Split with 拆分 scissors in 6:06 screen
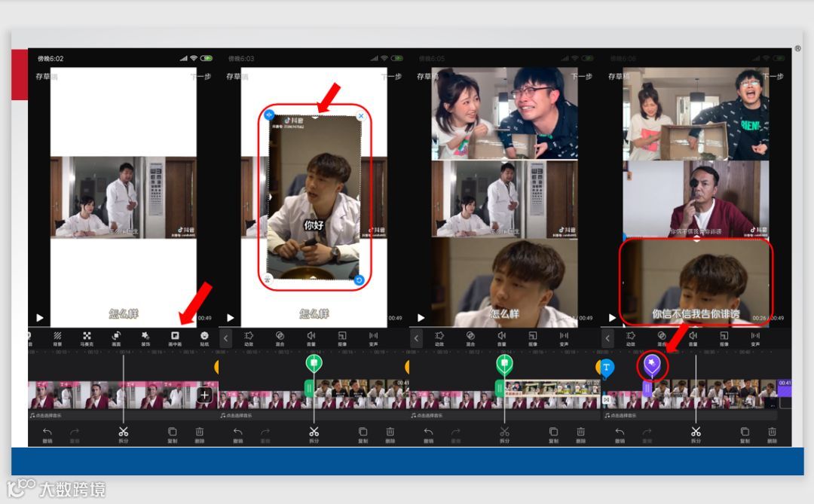Screen dimensions: 814x504 click(x=696, y=435)
